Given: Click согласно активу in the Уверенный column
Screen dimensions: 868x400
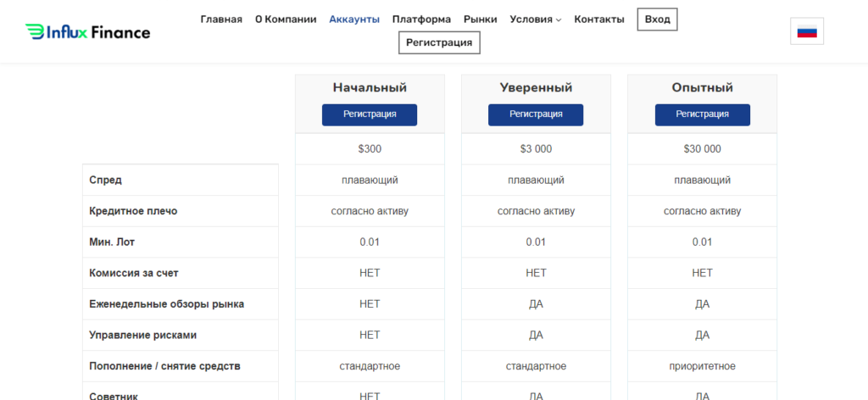Looking at the screenshot, I should pyautogui.click(x=536, y=211).
